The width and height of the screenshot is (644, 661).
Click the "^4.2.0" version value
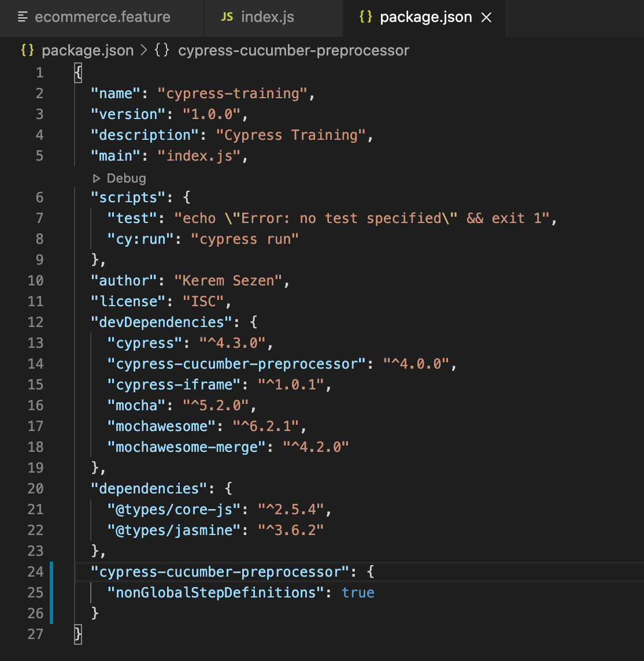[316, 447]
